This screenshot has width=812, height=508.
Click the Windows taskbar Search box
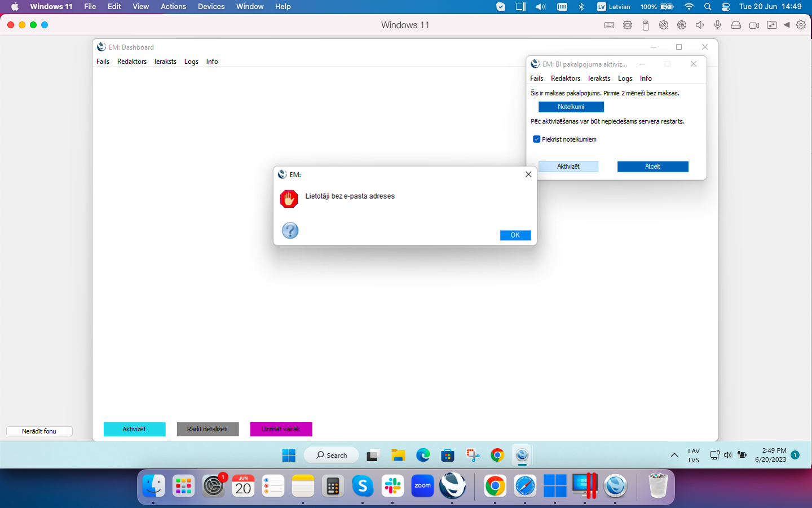coord(331,455)
